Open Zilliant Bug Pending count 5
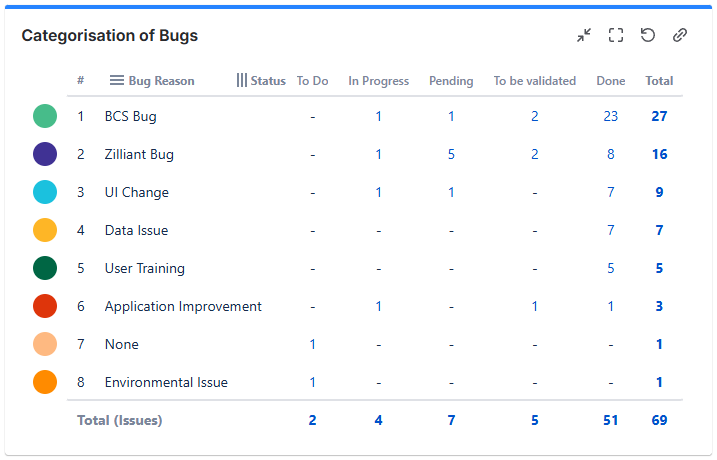Viewport: 717px width, 460px height. pos(451,154)
